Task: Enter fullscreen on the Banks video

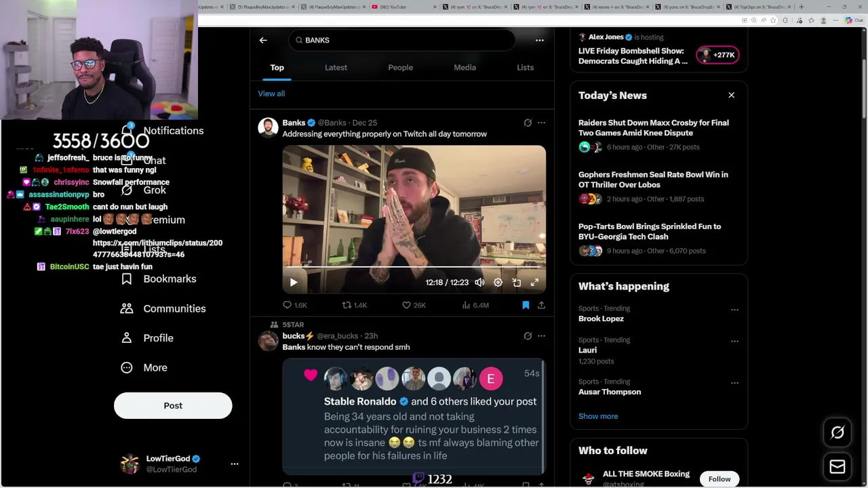Action: point(534,282)
